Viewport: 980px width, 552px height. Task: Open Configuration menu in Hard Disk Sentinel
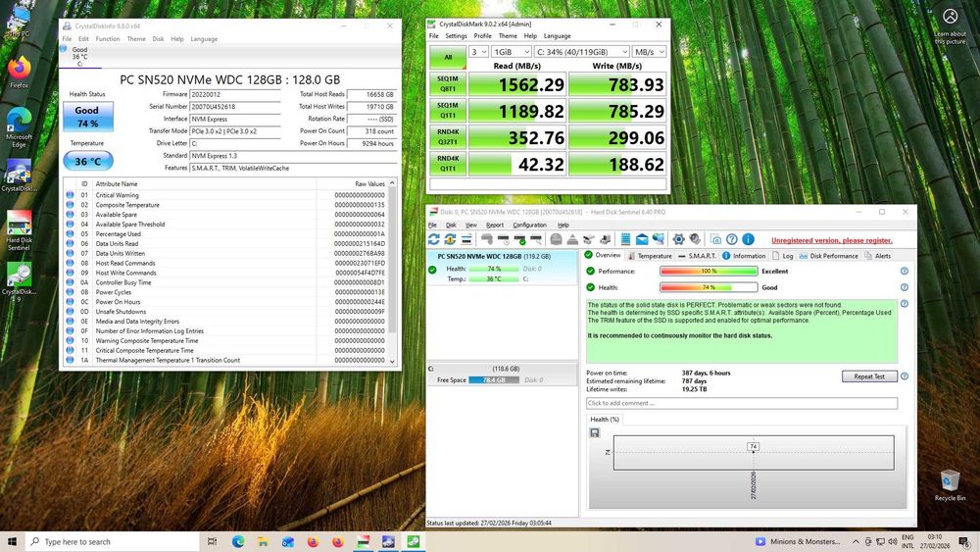pyautogui.click(x=529, y=226)
